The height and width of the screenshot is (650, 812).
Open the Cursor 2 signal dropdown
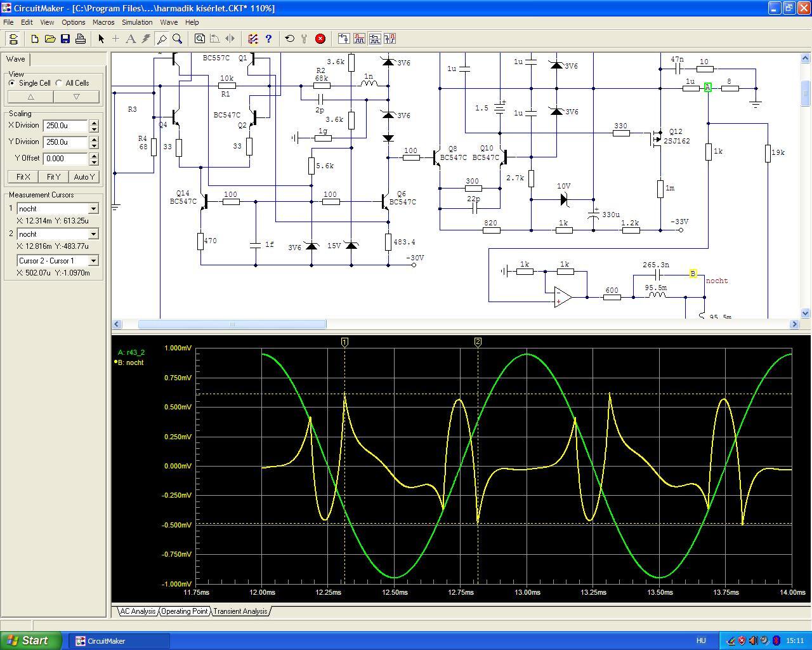tap(93, 234)
